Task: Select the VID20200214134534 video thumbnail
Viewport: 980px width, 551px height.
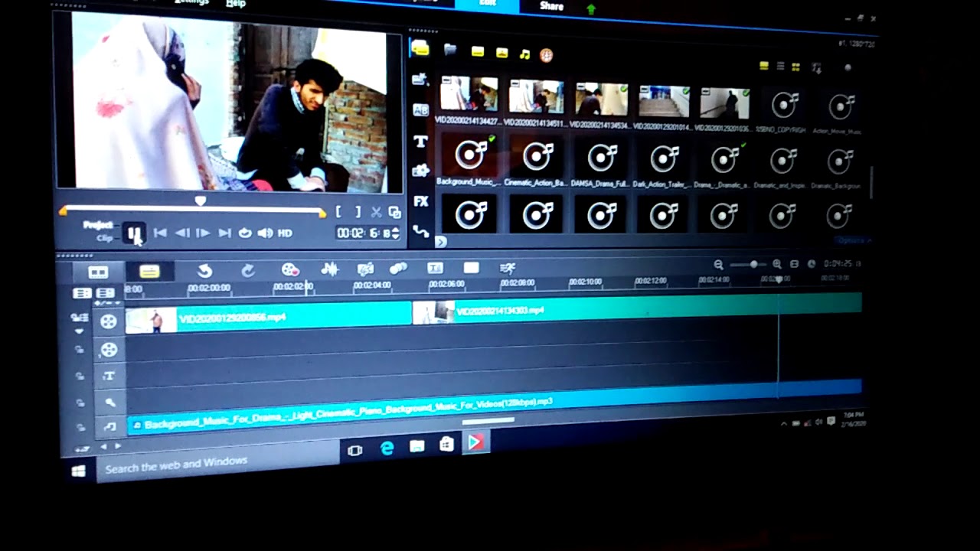Action: (x=601, y=99)
